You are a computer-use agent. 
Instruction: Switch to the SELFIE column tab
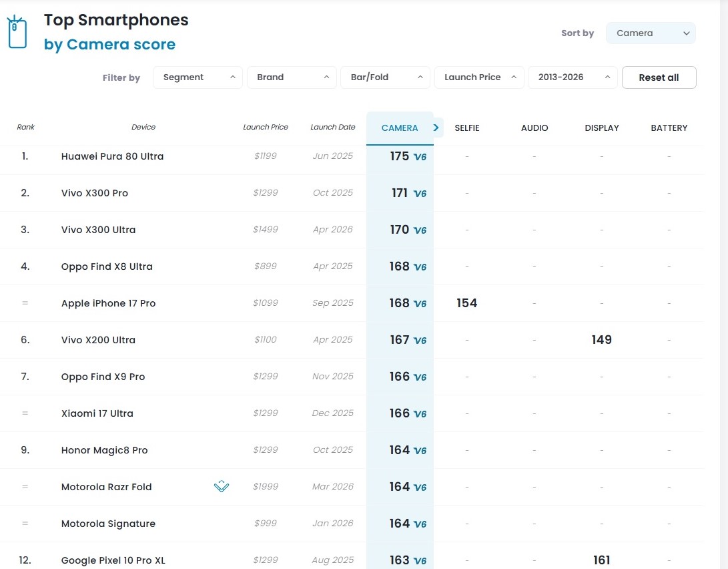pos(466,128)
